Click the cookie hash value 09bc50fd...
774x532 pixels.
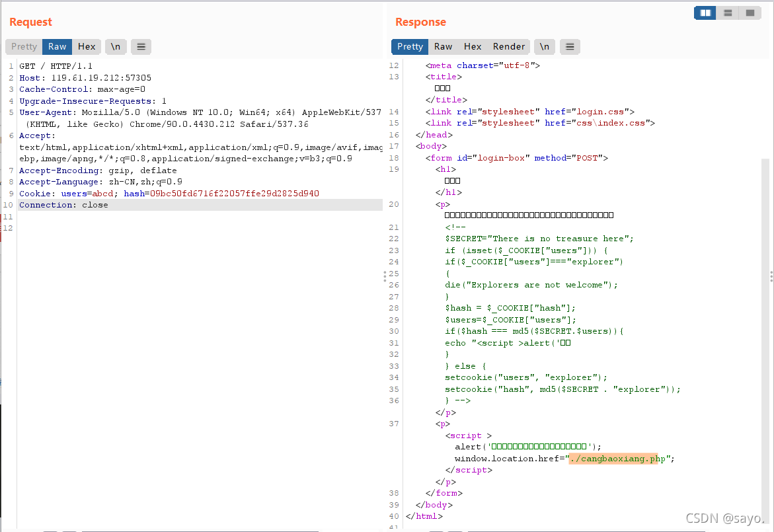click(x=235, y=194)
